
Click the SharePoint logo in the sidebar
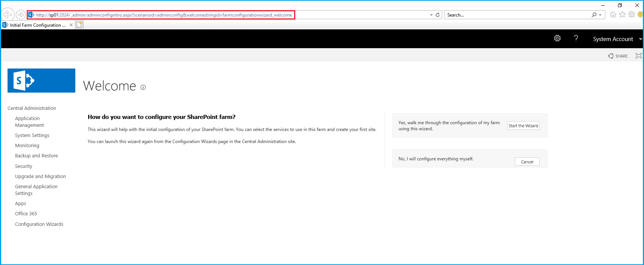(x=41, y=81)
